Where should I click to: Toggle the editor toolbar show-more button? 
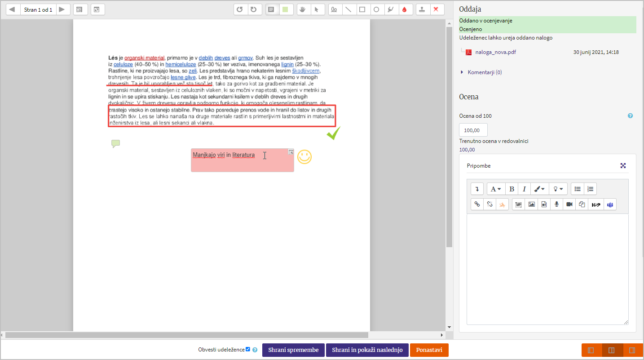(477, 189)
